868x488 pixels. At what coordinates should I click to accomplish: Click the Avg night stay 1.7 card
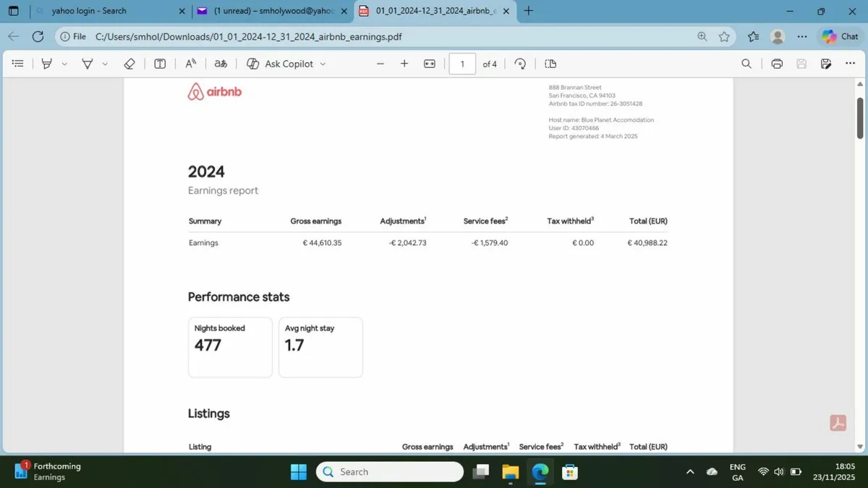tap(320, 347)
